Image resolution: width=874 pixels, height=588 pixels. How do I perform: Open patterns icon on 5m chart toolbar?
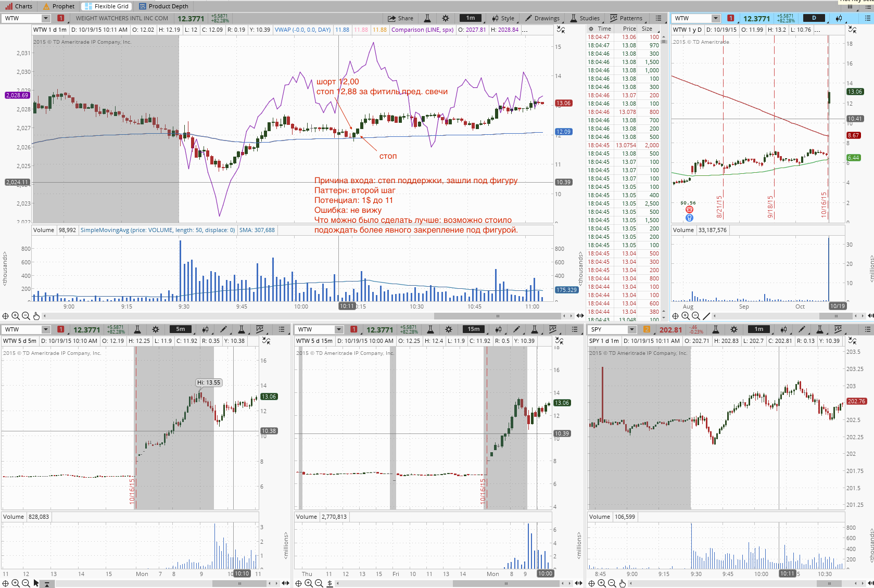[x=259, y=329]
